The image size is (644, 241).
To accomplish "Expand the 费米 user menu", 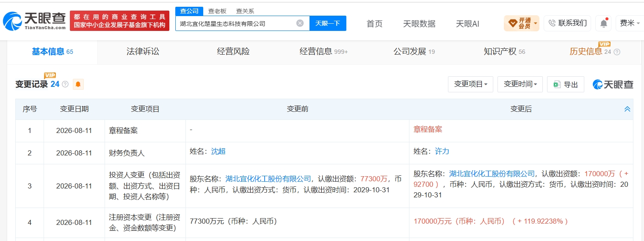I will pyautogui.click(x=630, y=23).
